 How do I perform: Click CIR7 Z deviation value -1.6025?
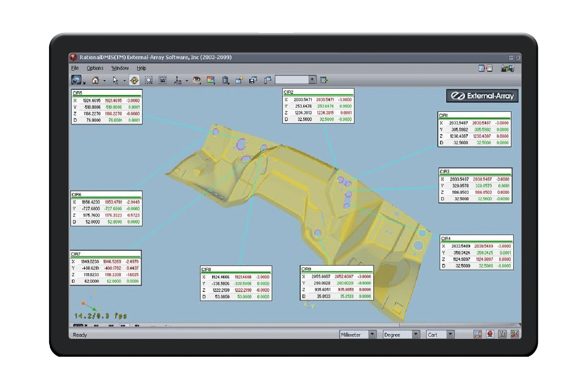pyautogui.click(x=132, y=275)
